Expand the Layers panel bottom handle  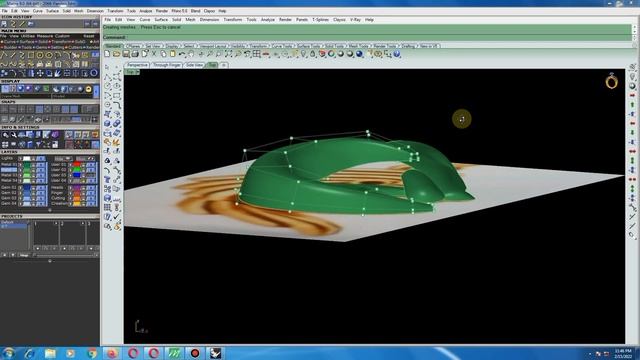pos(50,210)
